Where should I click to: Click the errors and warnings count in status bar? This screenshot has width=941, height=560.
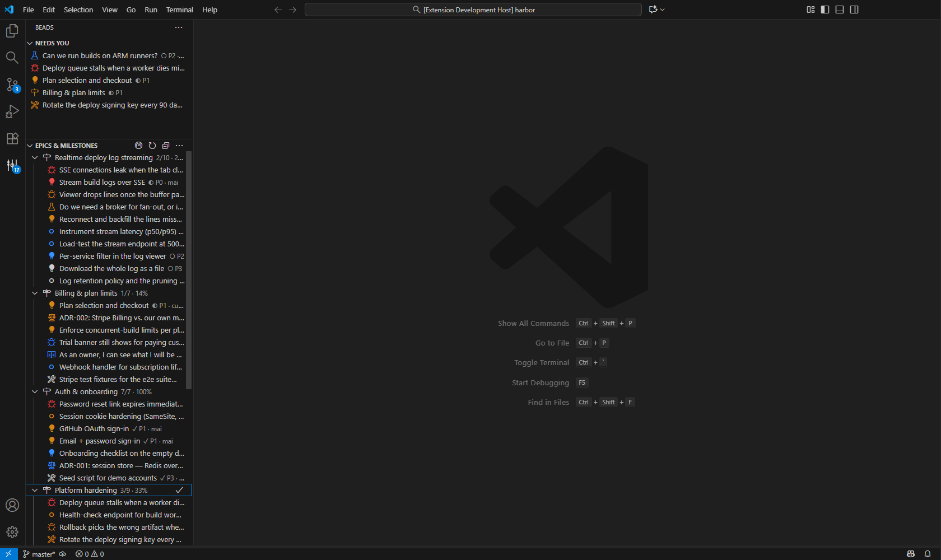90,554
